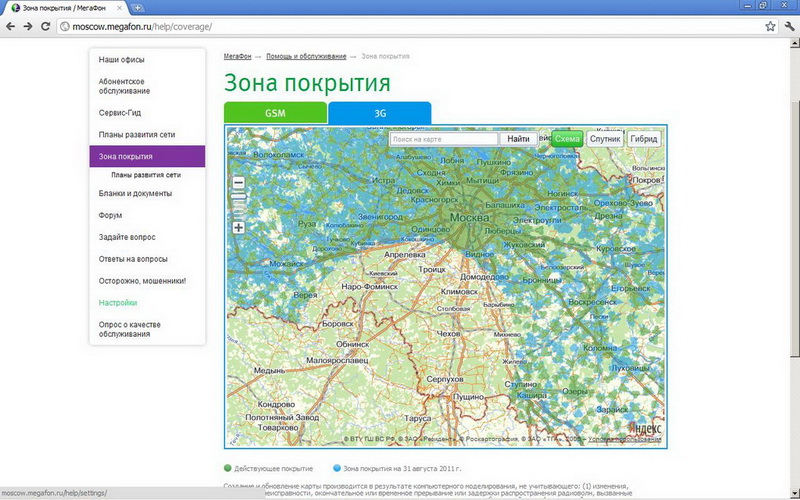Open Осторожно, мошенники! in the sidebar
The height and width of the screenshot is (500, 800).
[x=142, y=281]
